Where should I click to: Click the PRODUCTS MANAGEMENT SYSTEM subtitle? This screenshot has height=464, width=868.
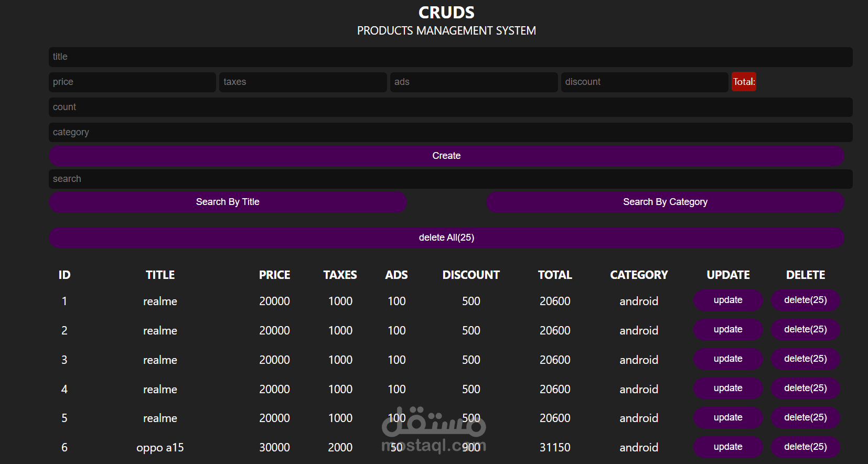pos(446,31)
